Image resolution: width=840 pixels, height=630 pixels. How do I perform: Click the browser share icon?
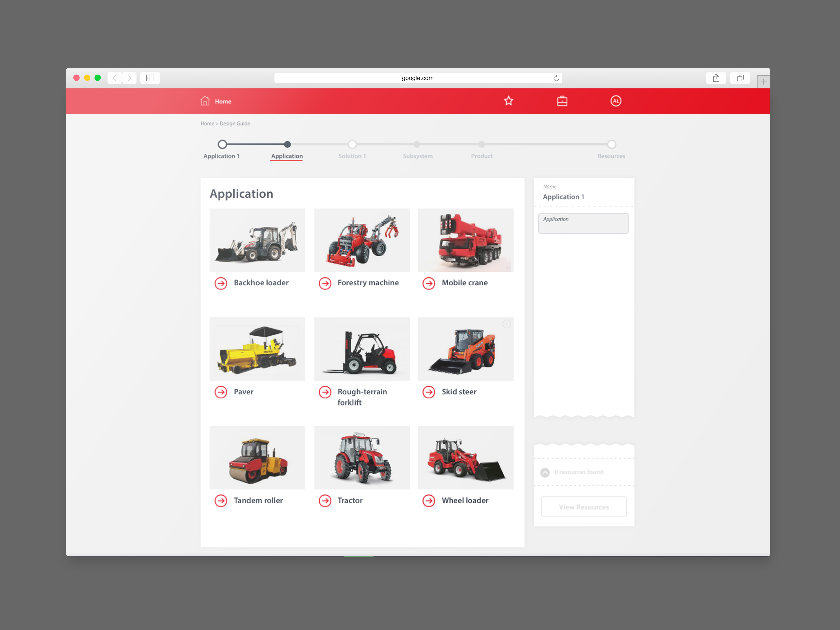click(x=716, y=78)
